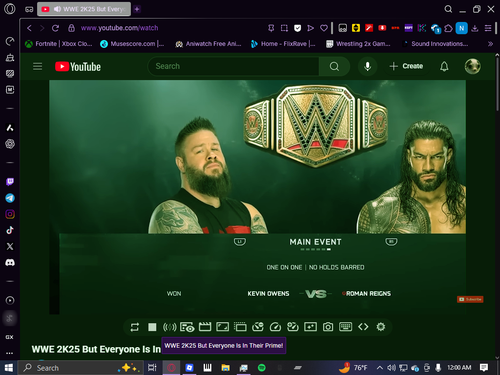
Task: Click the stop square in video toolbar
Action: [x=152, y=327]
